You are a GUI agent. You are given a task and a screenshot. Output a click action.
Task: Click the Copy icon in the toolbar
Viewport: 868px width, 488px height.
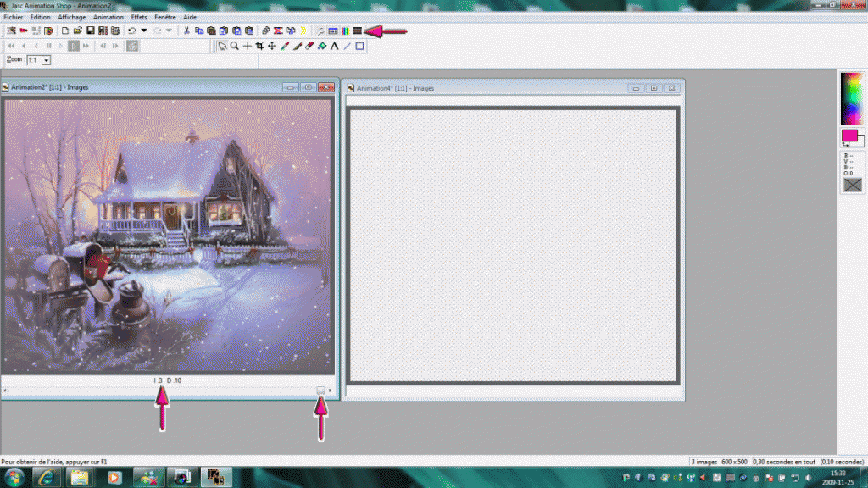[198, 31]
